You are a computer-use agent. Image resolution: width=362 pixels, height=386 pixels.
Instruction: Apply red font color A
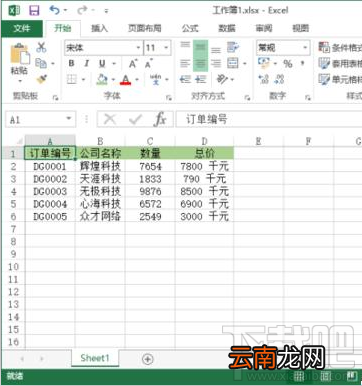tap(125, 80)
